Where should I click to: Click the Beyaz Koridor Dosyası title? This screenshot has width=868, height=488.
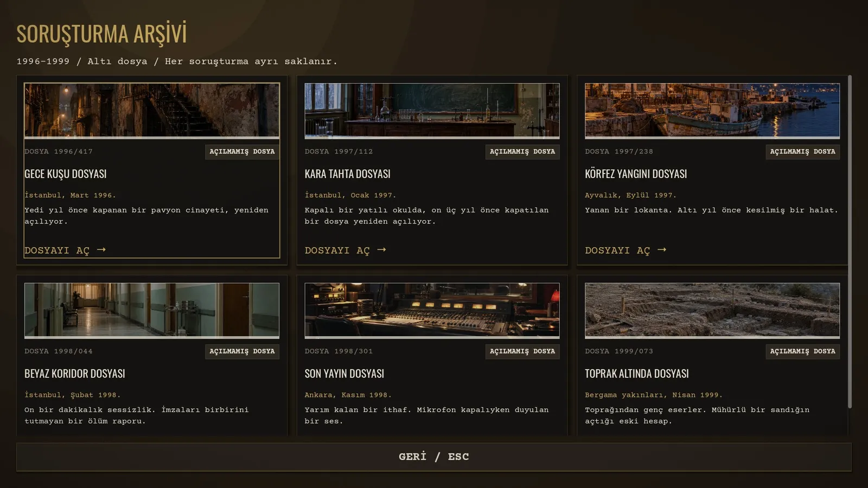pyautogui.click(x=75, y=374)
